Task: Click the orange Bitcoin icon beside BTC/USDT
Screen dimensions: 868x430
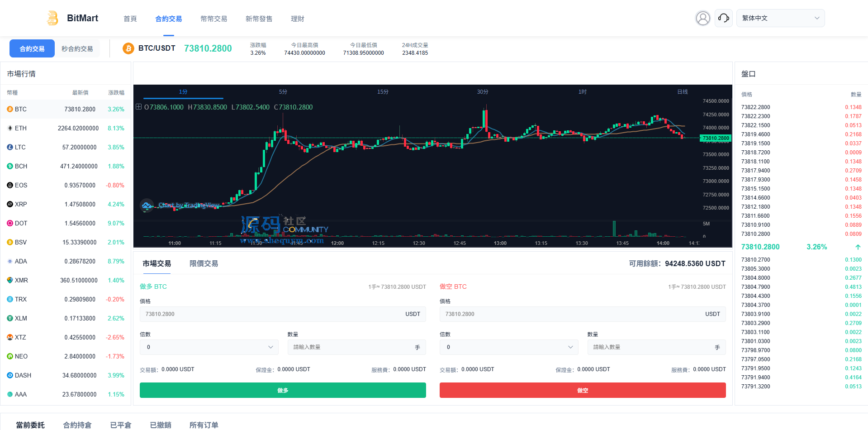Action: coord(128,48)
